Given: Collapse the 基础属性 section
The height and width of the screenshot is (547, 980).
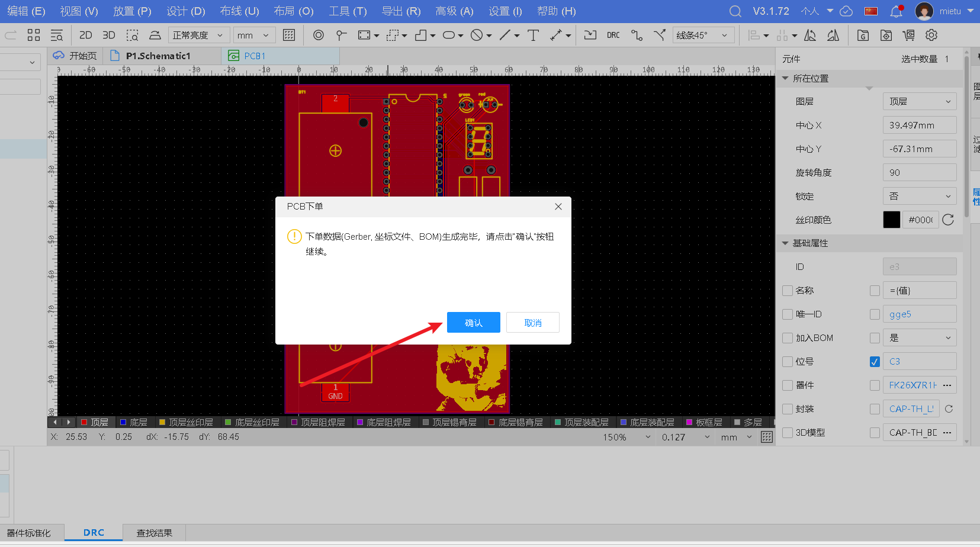Looking at the screenshot, I should [x=786, y=243].
